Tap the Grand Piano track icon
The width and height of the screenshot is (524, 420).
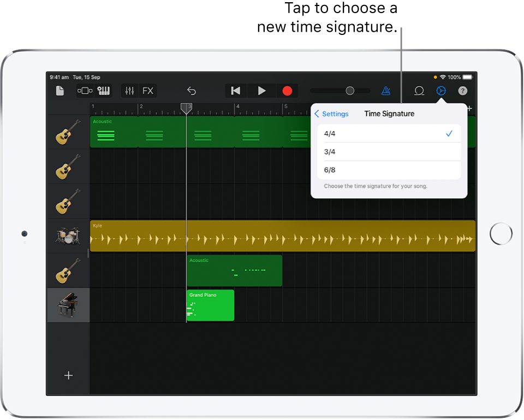[x=68, y=305]
